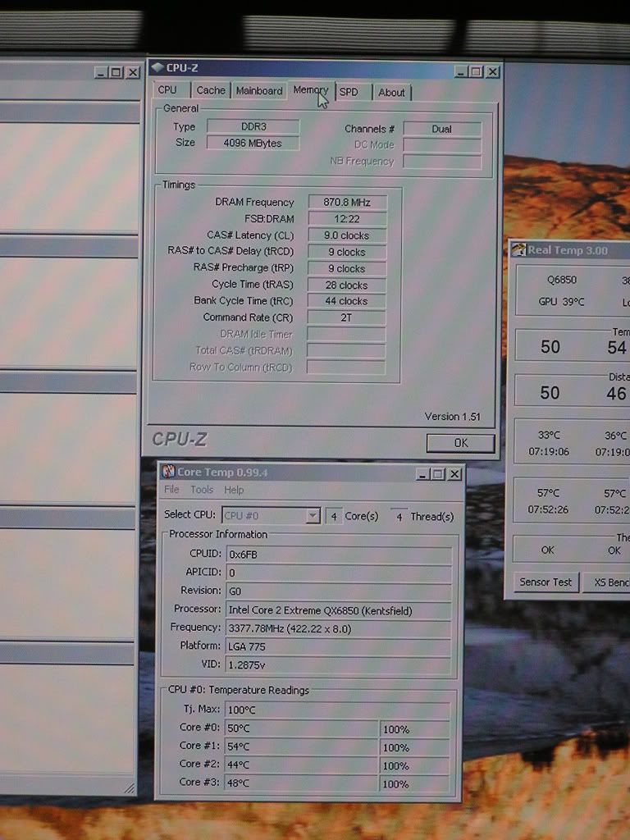Click the Command Rate value 2T
Viewport: 630px width, 840px height.
click(347, 317)
